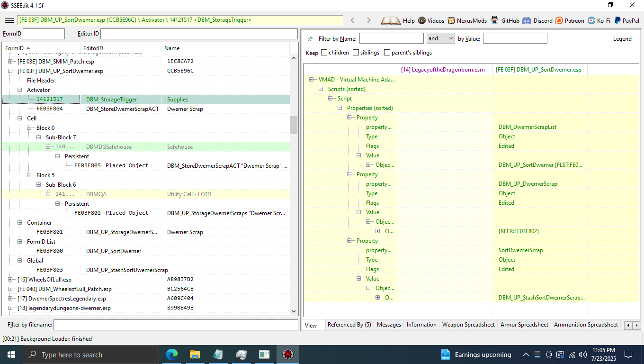Open the PayPal toolbar link
Viewport: 644px width, 364px height.
[626, 20]
